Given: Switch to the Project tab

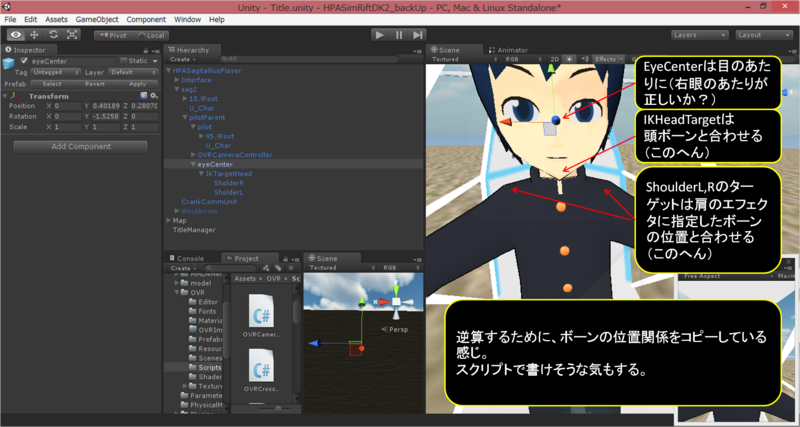Looking at the screenshot, I should (246, 258).
